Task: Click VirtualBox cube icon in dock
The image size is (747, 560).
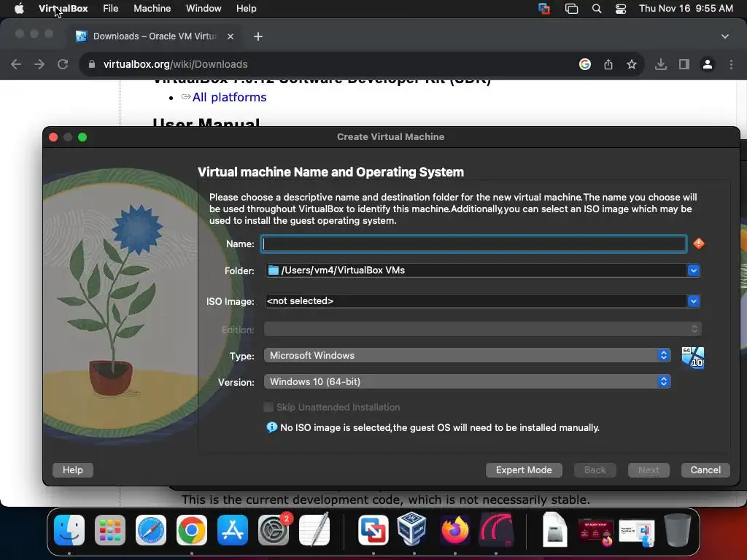Action: (413, 529)
